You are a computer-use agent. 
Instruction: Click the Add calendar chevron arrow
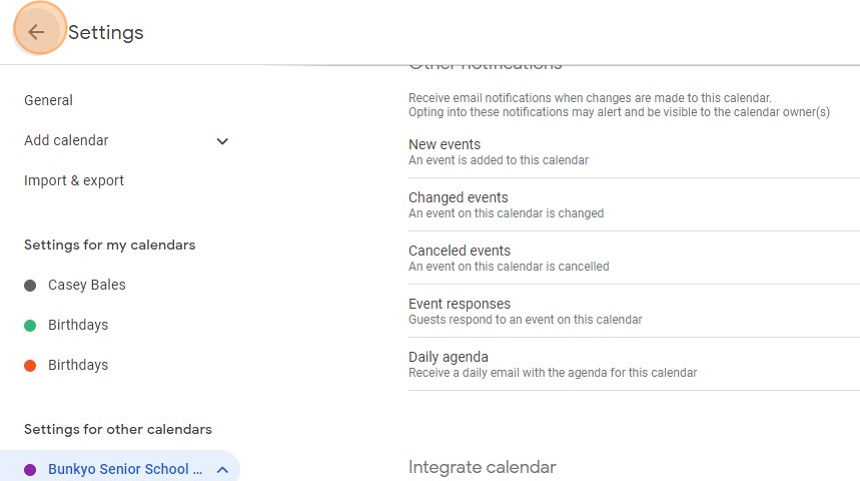tap(222, 141)
